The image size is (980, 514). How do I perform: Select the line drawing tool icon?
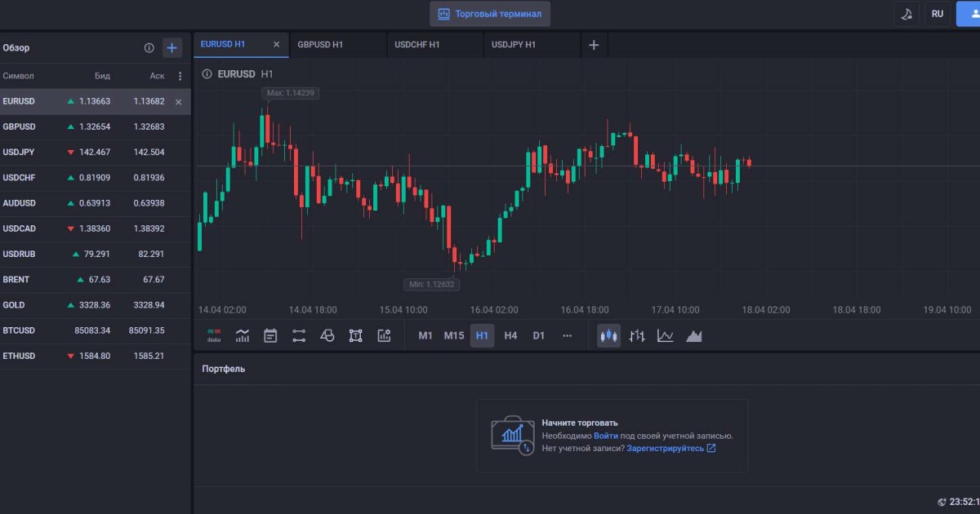299,335
